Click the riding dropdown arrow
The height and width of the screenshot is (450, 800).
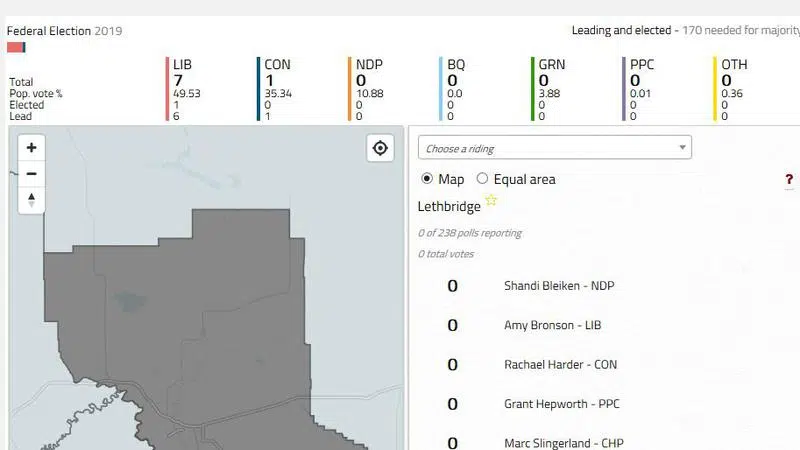pos(682,148)
